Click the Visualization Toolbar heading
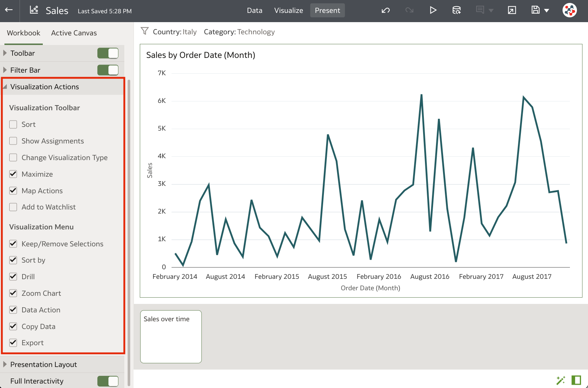The image size is (588, 388). pyautogui.click(x=45, y=108)
